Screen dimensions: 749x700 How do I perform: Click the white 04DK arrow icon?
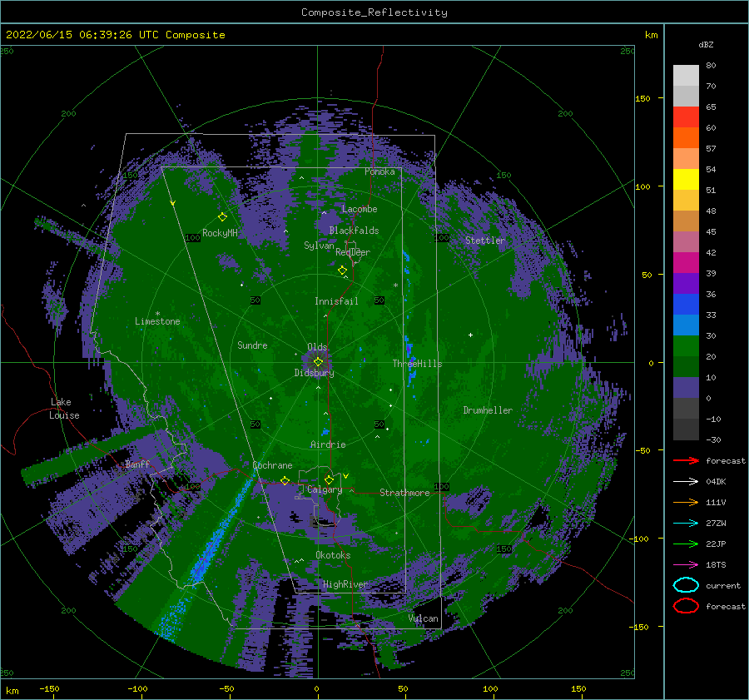coord(686,481)
